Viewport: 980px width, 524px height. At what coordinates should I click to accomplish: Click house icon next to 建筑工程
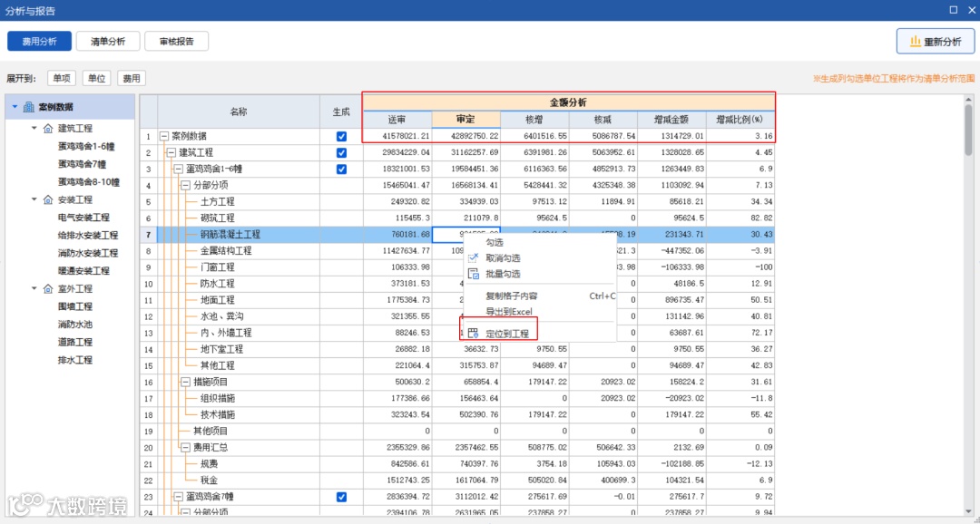(48, 128)
